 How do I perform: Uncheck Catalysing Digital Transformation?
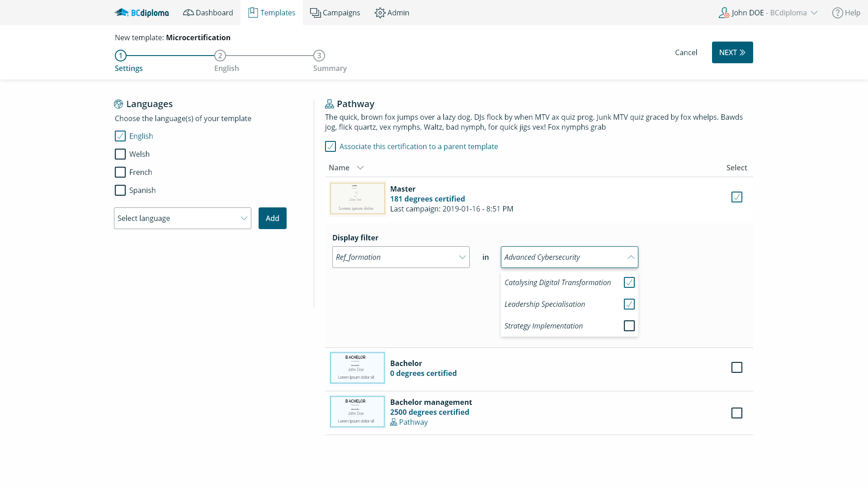(629, 282)
